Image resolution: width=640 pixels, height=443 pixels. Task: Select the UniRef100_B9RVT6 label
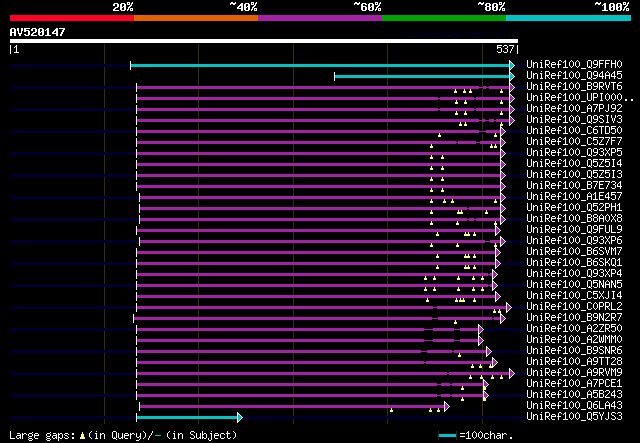point(574,87)
